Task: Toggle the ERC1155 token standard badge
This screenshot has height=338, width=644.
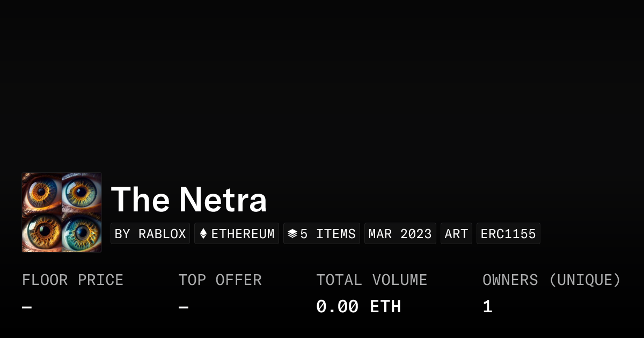Action: pos(508,233)
